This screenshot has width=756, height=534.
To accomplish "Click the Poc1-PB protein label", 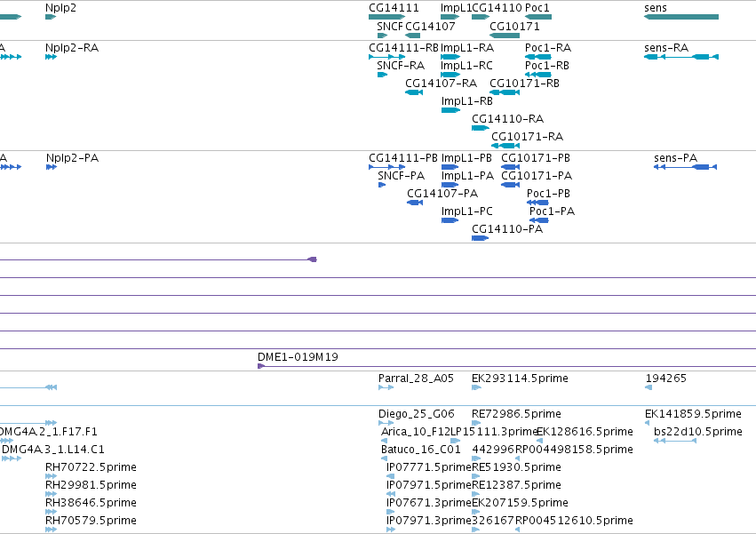I will tap(549, 194).
